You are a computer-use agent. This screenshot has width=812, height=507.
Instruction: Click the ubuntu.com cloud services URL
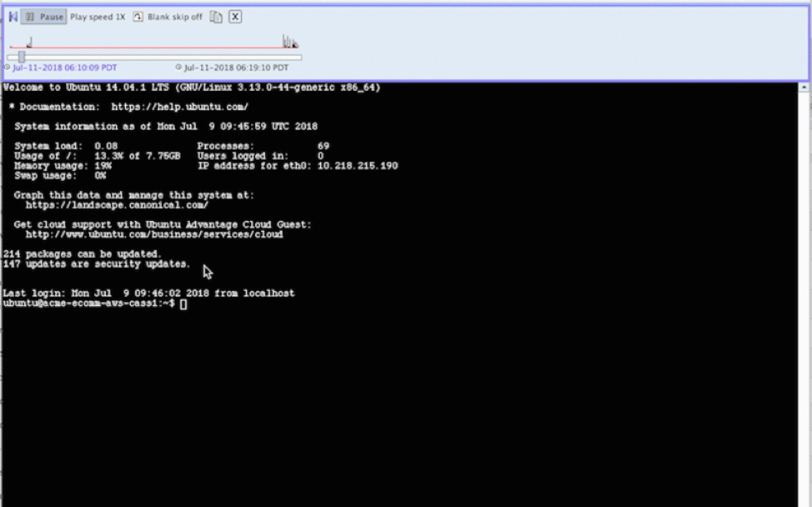[154, 234]
